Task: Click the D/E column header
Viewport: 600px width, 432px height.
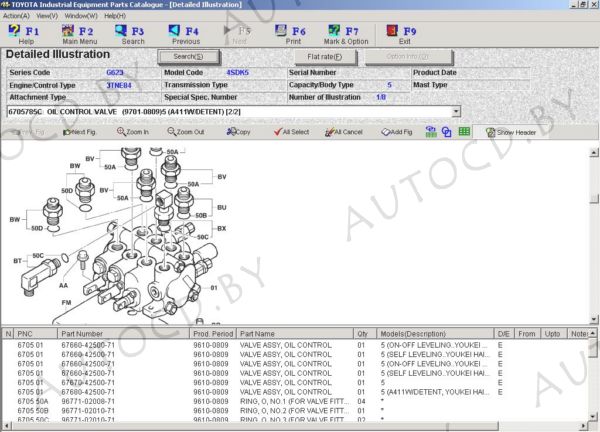Action: [504, 334]
